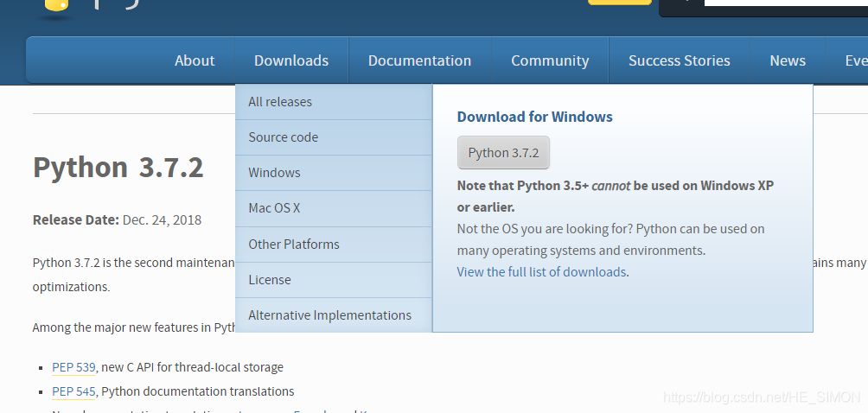The image size is (868, 413).
Task: Choose Other Platforms option
Action: coord(333,245)
